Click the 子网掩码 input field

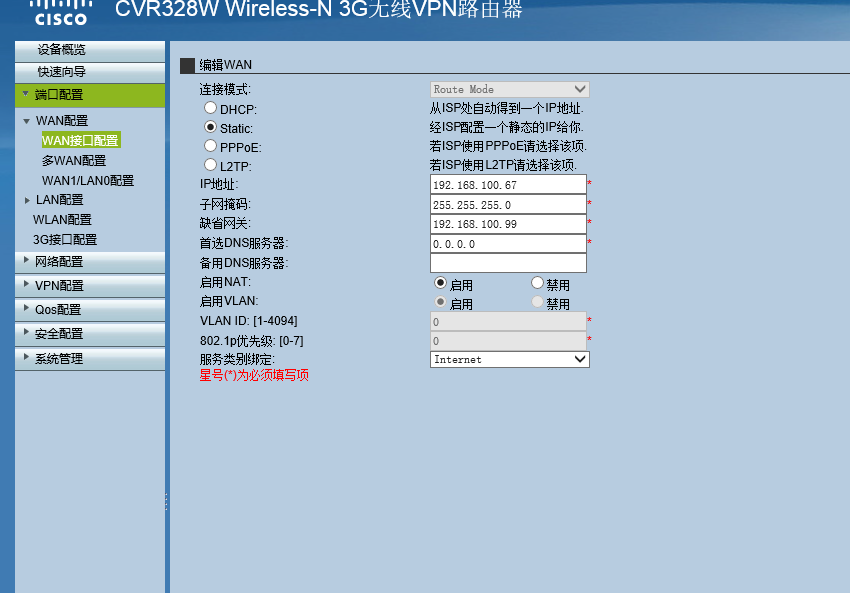(x=508, y=204)
